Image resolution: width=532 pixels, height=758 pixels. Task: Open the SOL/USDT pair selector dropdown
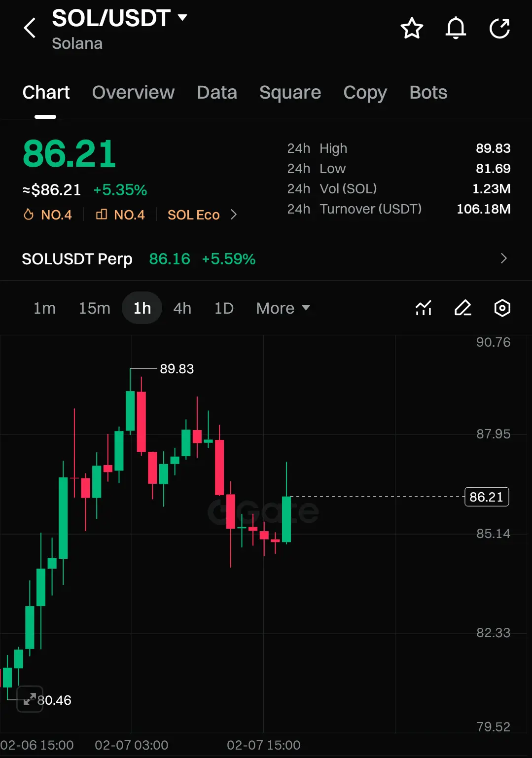pos(120,18)
